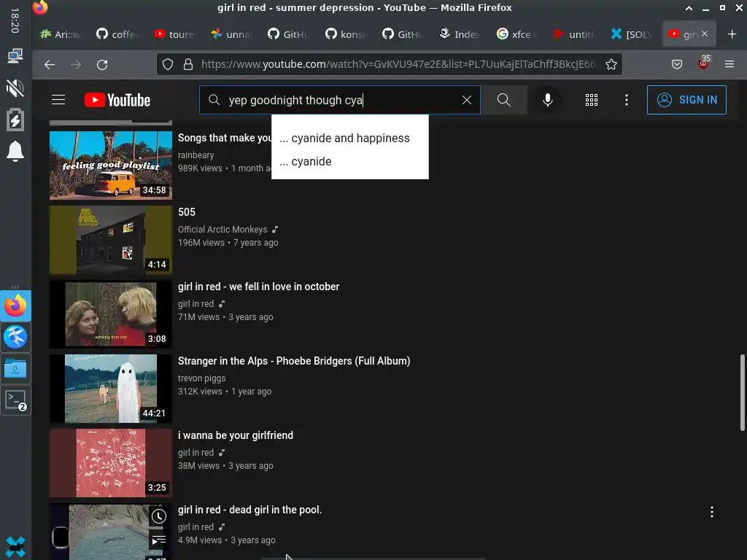Screen dimensions: 747x560
Task: Open the YouTube guide hamburger menu
Action: point(58,99)
